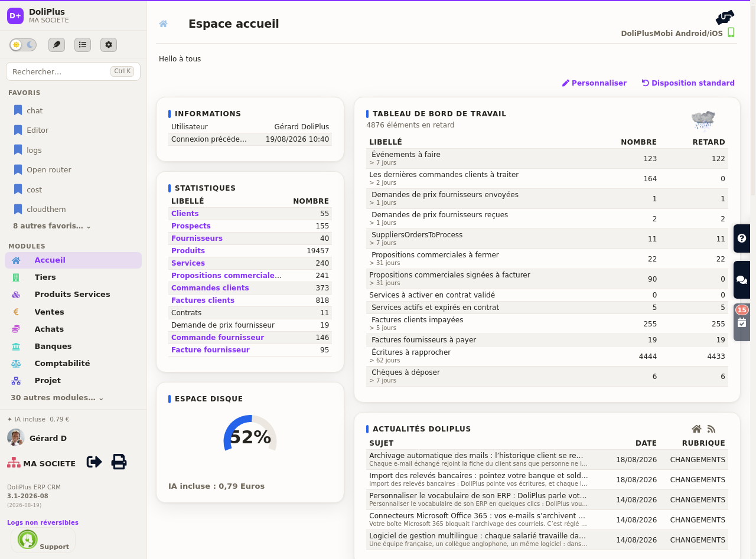The image size is (756, 559).
Task: Click the cost bookmark icon
Action: click(x=18, y=189)
